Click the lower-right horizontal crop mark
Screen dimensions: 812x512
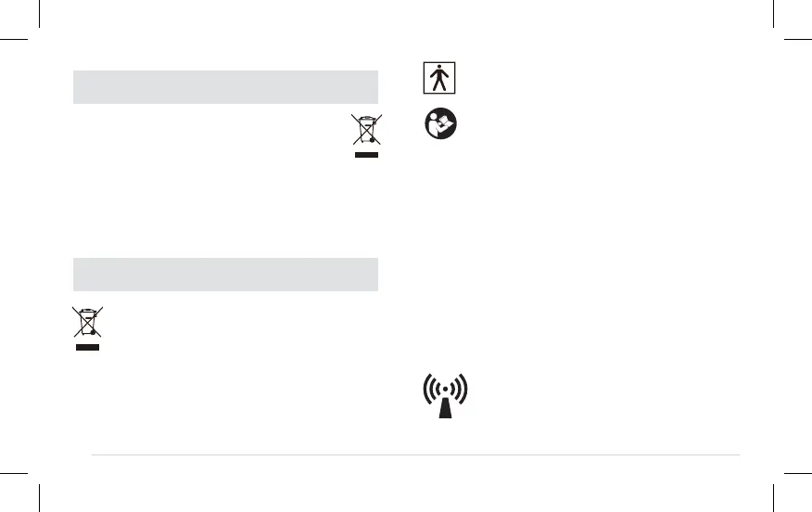(x=798, y=472)
